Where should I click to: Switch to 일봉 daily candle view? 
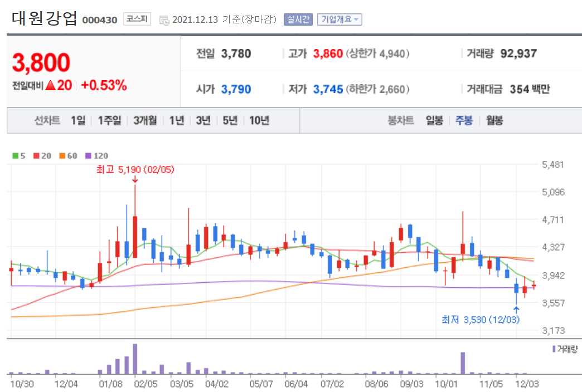tap(434, 120)
